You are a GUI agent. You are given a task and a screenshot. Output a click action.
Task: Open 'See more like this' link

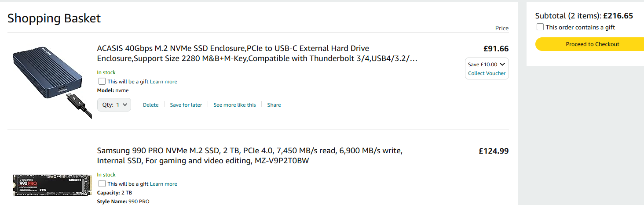234,105
